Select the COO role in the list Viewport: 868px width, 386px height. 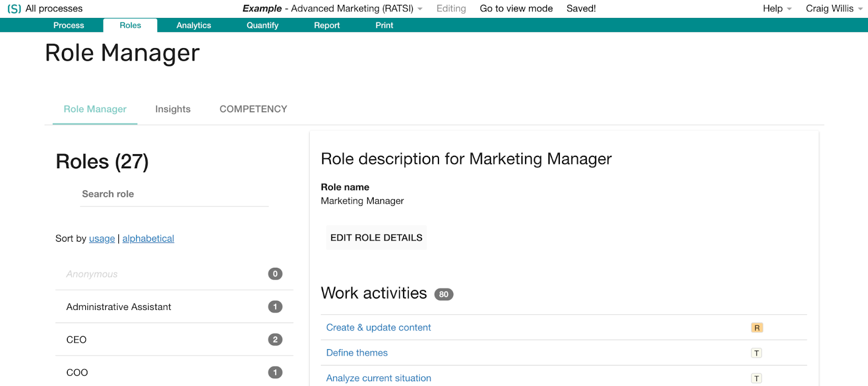click(x=77, y=372)
